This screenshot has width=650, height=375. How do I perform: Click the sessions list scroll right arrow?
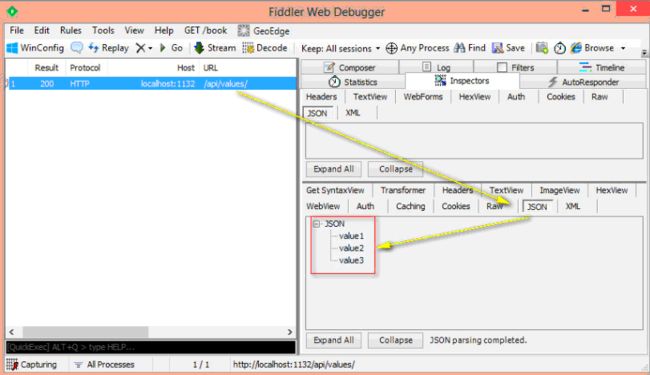pyautogui.click(x=290, y=331)
